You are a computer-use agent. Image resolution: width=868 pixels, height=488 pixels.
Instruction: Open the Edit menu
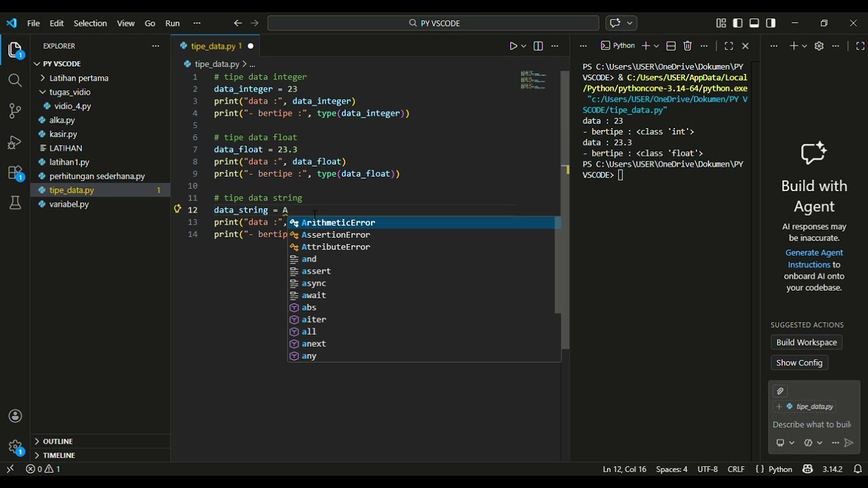tap(57, 23)
